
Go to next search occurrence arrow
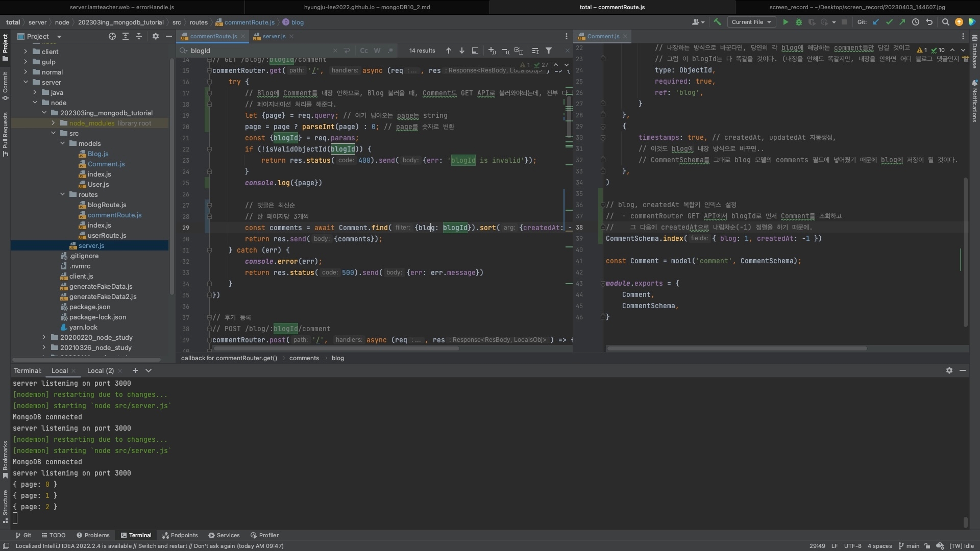461,51
